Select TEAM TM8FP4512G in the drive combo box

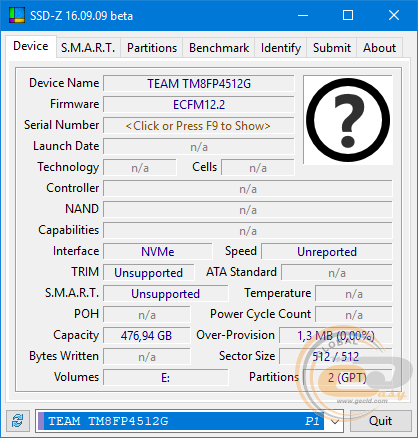click(x=180, y=421)
